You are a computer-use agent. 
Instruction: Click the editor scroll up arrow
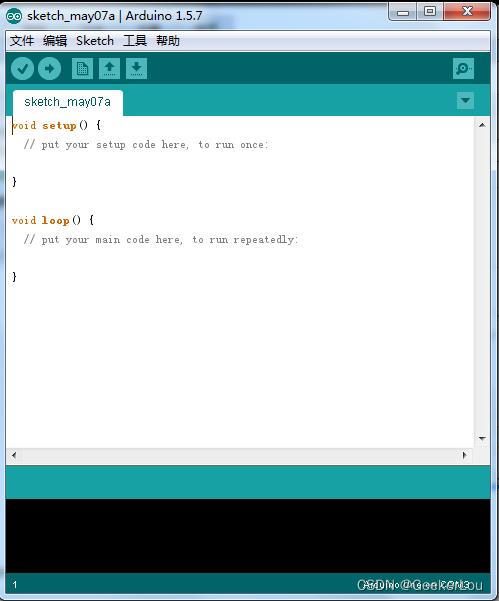(482, 125)
